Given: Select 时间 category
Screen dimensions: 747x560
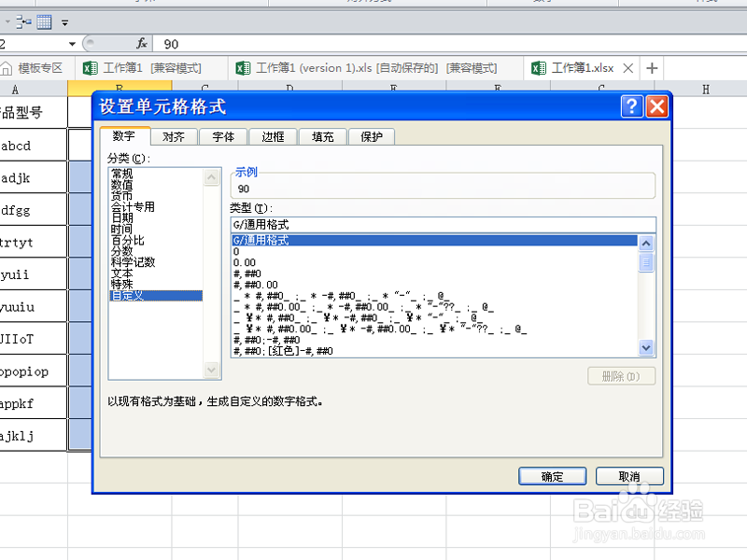Looking at the screenshot, I should (122, 229).
